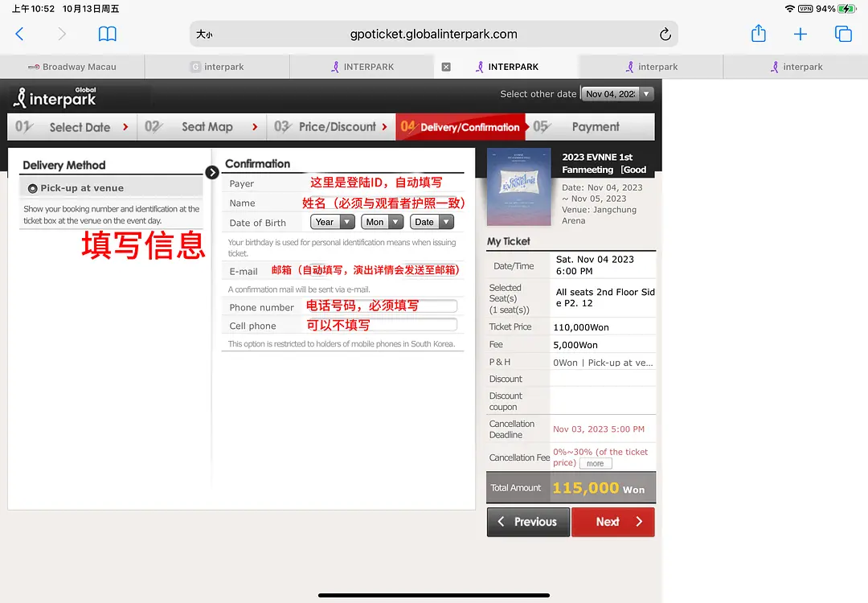868x603 pixels.
Task: Tap the VPN status badge
Action: pyautogui.click(x=805, y=9)
